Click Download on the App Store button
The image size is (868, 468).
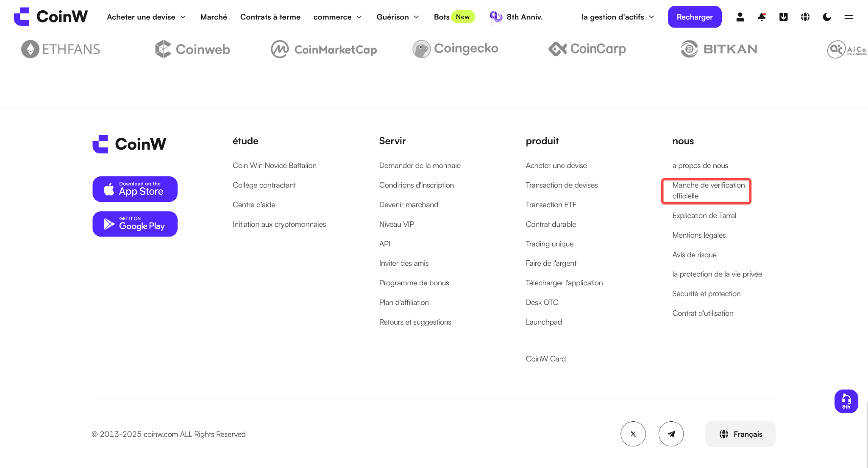(135, 189)
